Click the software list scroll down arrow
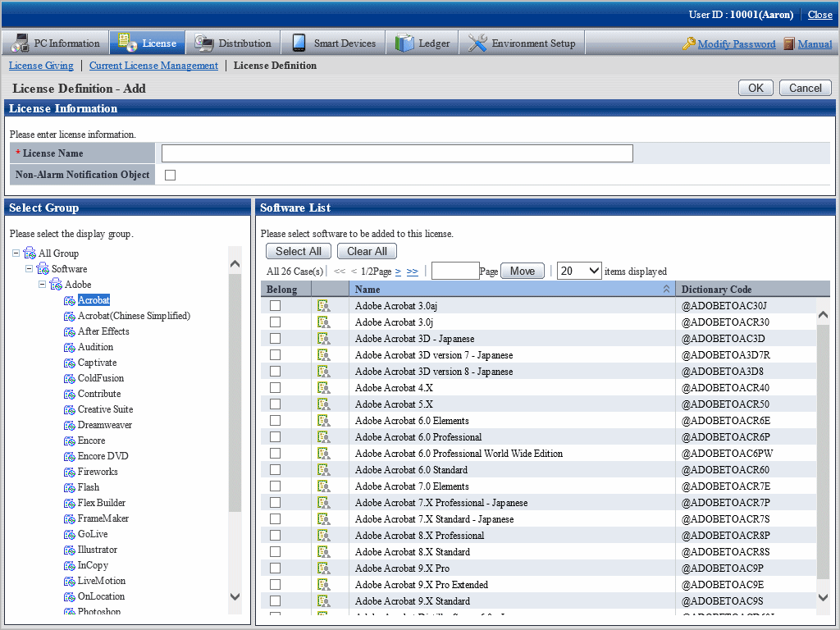The image size is (840, 630). pyautogui.click(x=824, y=597)
